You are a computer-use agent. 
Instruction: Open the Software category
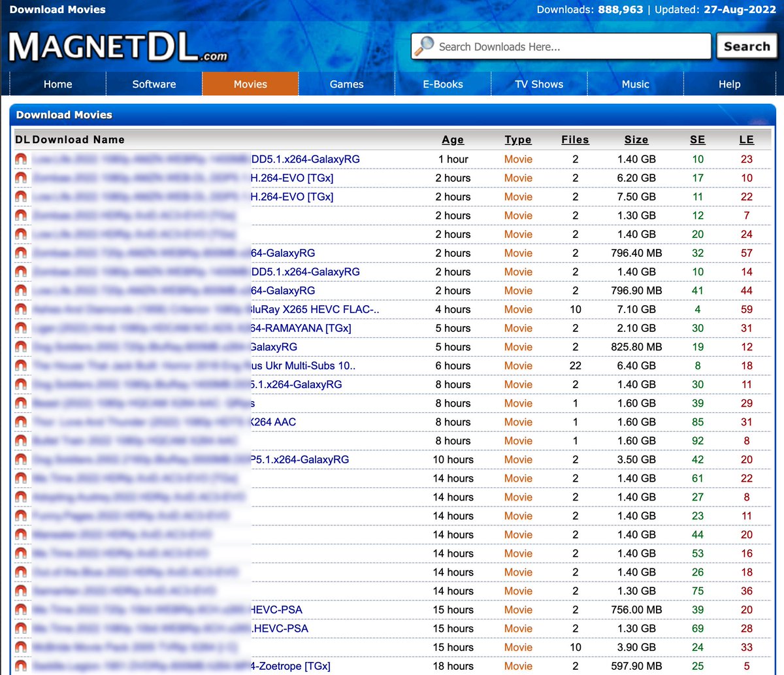154,84
